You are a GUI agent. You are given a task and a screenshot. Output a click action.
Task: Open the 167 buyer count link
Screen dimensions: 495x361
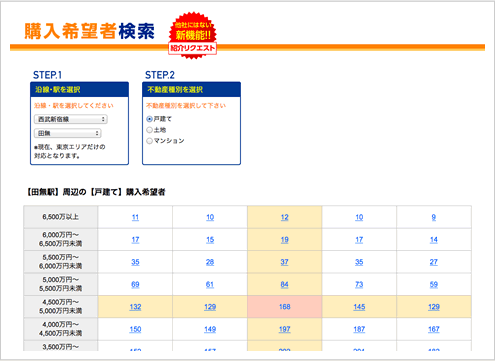click(434, 329)
